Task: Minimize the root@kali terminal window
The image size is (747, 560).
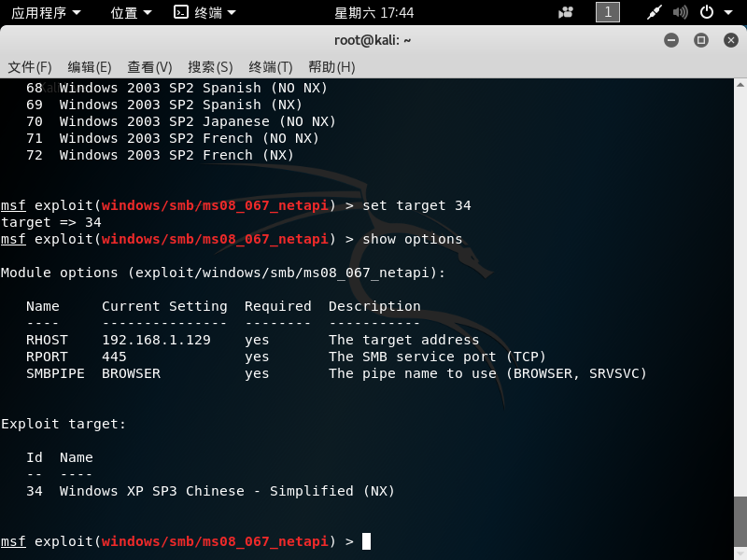Action: [x=671, y=40]
